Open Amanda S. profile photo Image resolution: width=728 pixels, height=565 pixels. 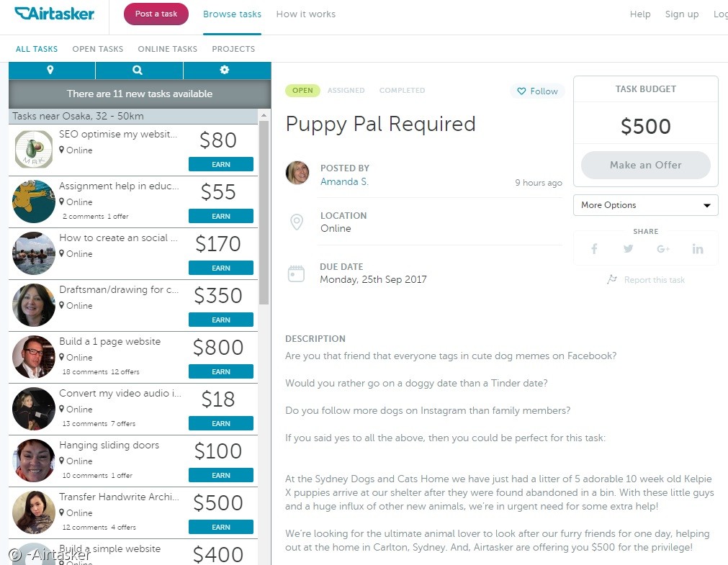pos(297,173)
